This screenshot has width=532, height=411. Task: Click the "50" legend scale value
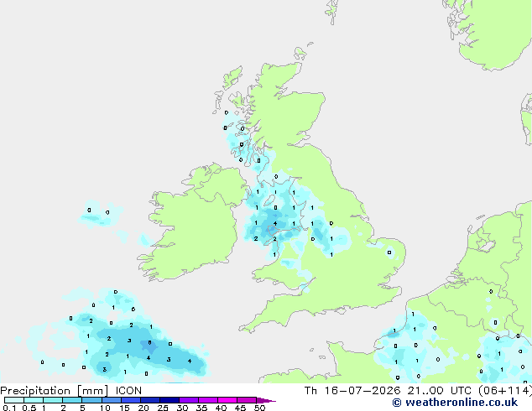259,408
